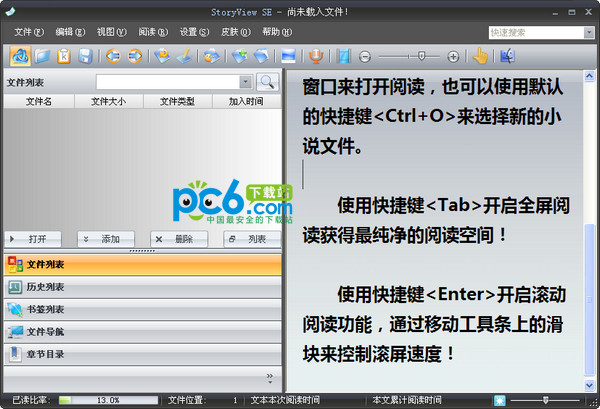Open the 阅读 menu
The width and height of the screenshot is (600, 409).
coord(153,32)
